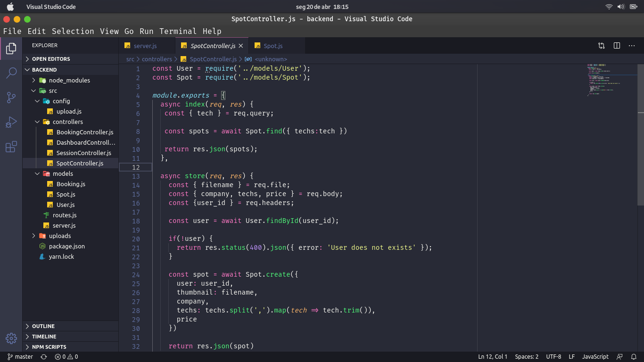Open the Source Control view
Viewport: 644px width, 362px height.
tap(11, 97)
